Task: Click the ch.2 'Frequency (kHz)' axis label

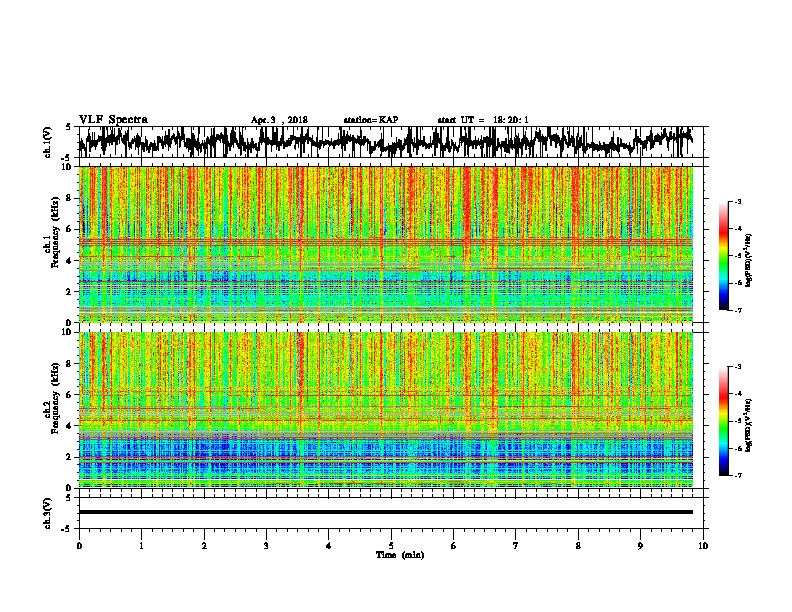Action: [x=55, y=398]
